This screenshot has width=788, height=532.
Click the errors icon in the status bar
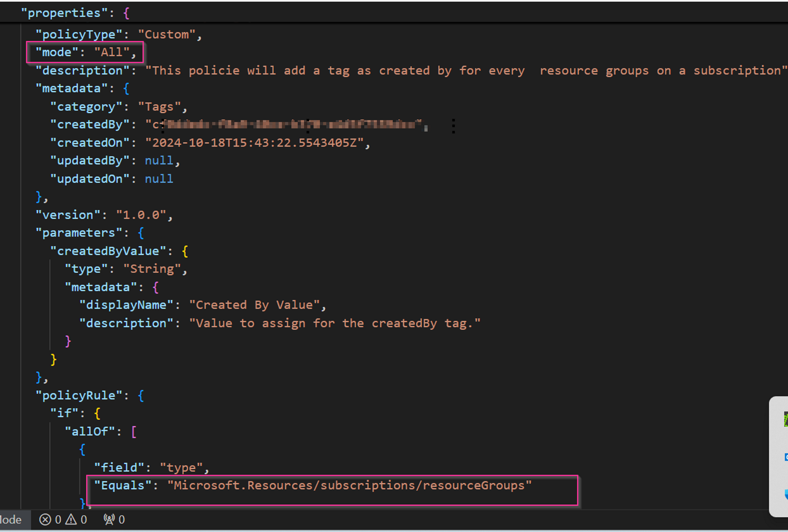click(x=45, y=519)
